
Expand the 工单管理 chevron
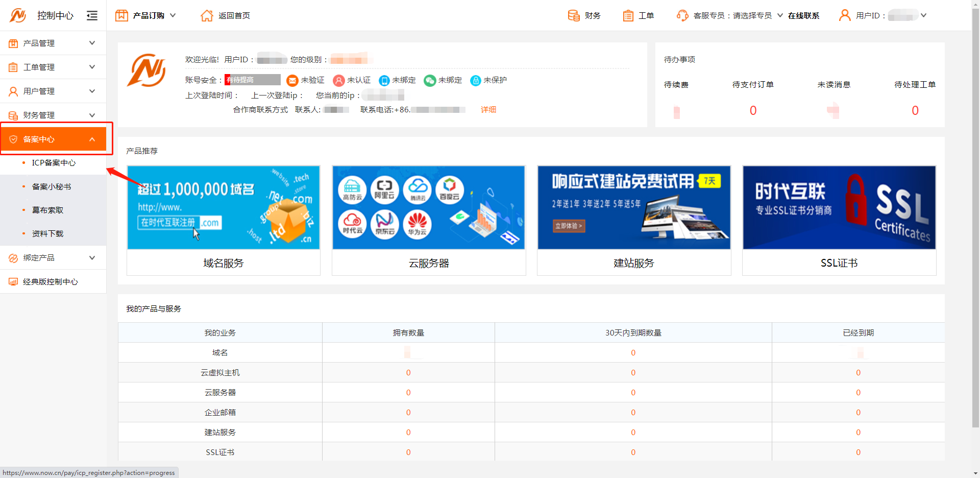point(92,67)
